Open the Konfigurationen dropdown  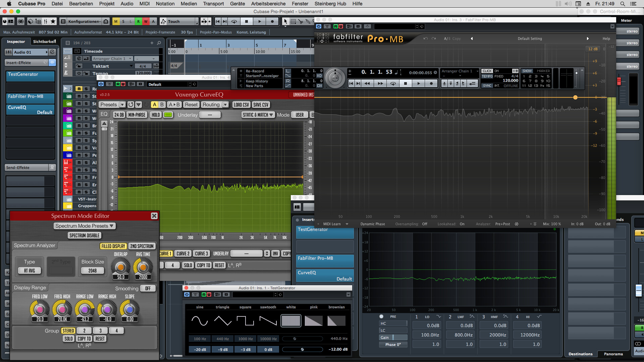(85, 21)
